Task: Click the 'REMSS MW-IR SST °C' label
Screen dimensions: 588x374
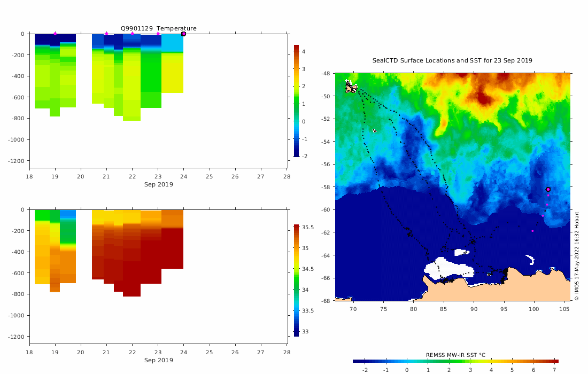Action: [x=455, y=355]
